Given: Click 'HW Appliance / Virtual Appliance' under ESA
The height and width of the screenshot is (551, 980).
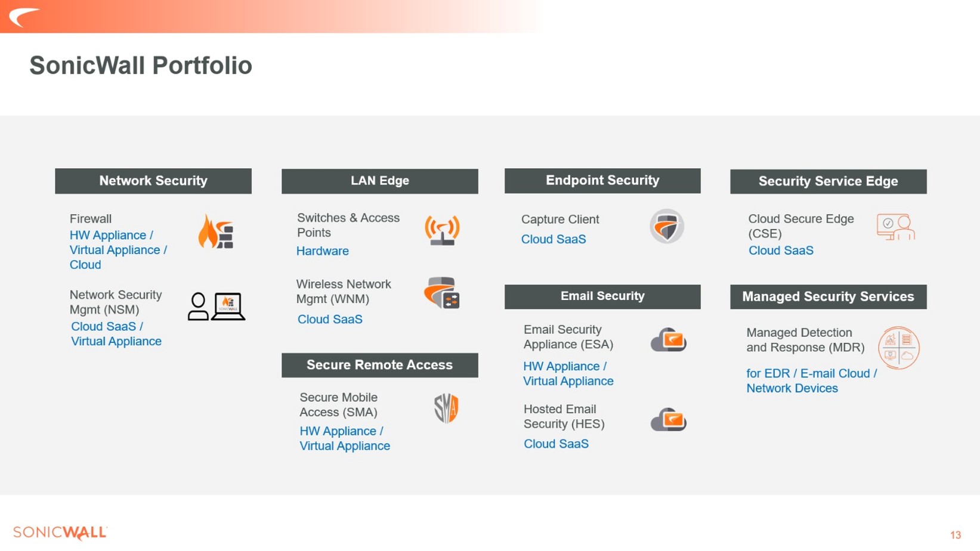Looking at the screenshot, I should pyautogui.click(x=568, y=373).
